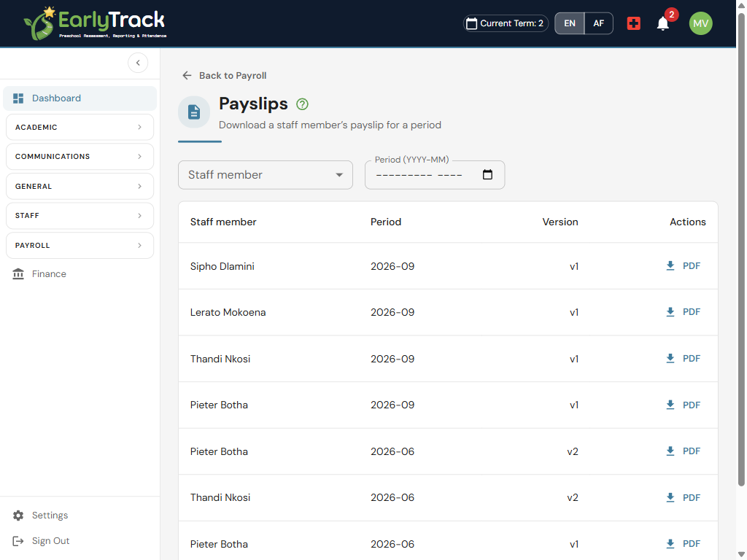Download PDF for Sipho Dlamini
This screenshot has height=560, width=747.
coord(683,265)
